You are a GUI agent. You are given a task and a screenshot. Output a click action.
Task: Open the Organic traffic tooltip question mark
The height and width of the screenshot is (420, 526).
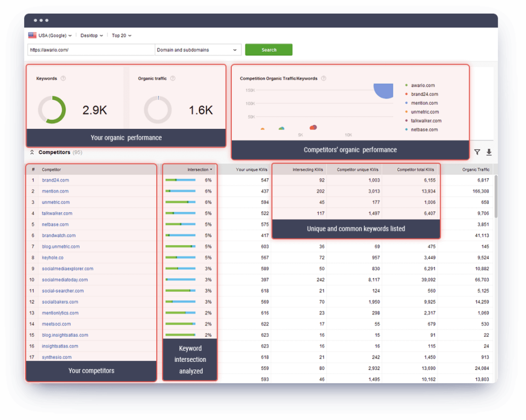(172, 78)
